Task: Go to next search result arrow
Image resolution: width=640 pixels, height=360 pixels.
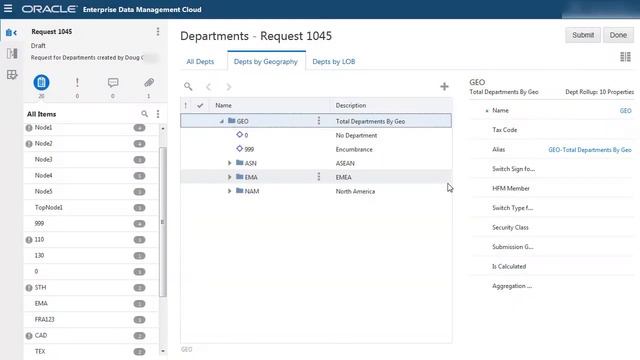Action: (x=229, y=87)
